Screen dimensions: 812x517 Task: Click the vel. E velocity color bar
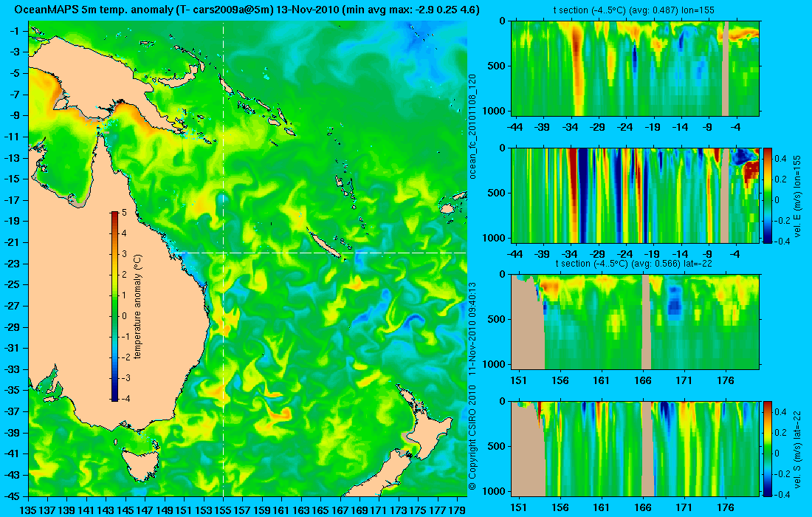point(768,195)
